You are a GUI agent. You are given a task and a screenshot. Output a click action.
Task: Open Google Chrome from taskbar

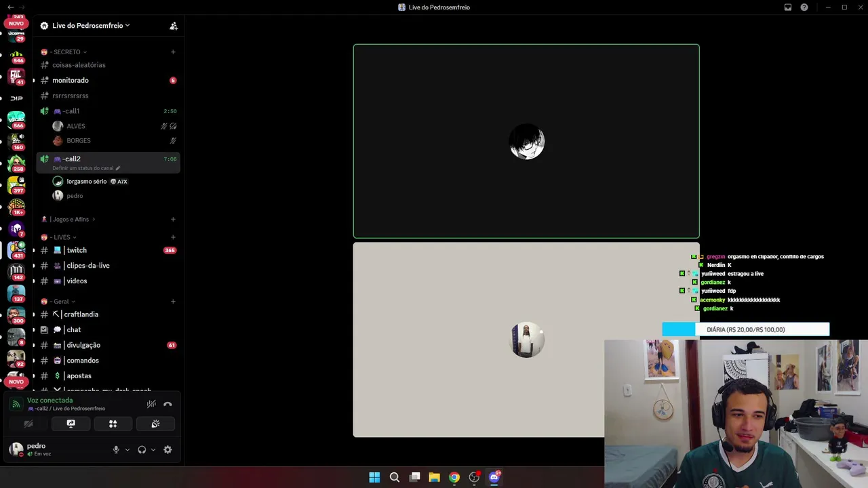(x=454, y=477)
